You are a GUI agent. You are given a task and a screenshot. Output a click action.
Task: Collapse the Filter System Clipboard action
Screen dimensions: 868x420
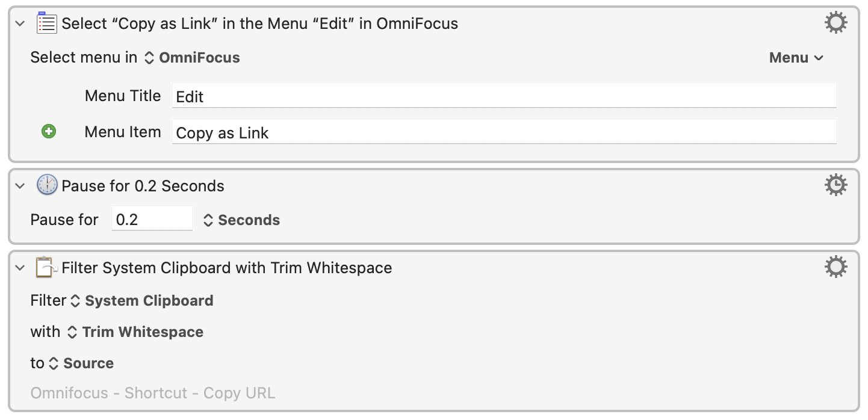point(20,268)
